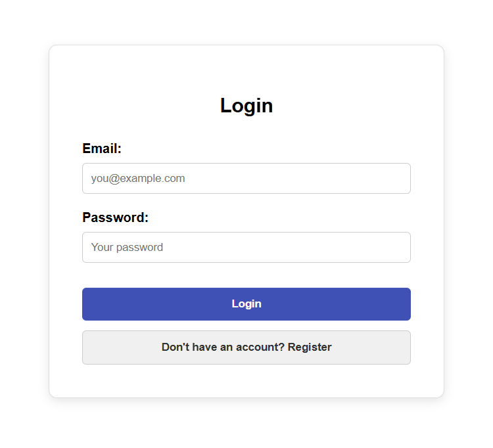The height and width of the screenshot is (448, 493).
Task: Submit the form with the Login button
Action: [x=246, y=304]
